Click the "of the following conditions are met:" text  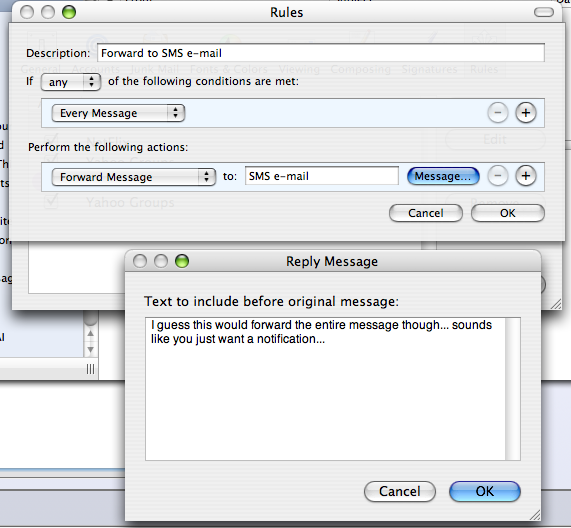pyautogui.click(x=203, y=81)
